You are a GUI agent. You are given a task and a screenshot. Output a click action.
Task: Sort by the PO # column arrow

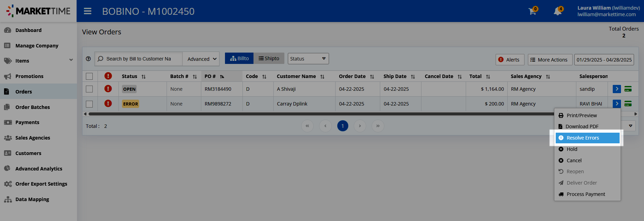point(222,77)
